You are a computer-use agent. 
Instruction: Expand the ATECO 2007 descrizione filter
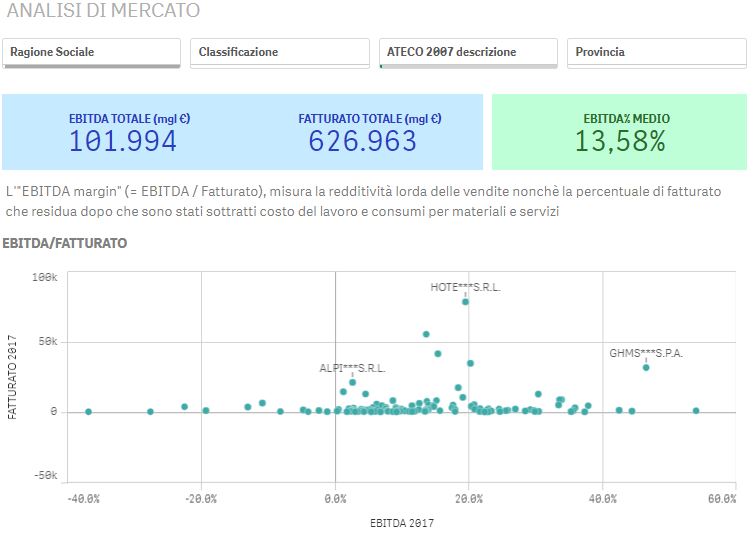click(x=468, y=52)
